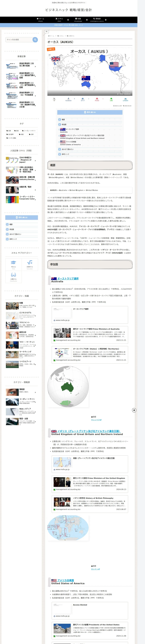Open the 分類する glasses subcategory

[13, 277]
